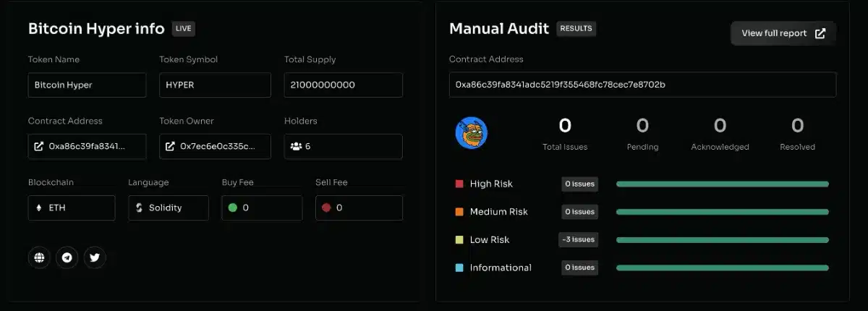The width and height of the screenshot is (868, 311).
Task: Select the Token Name field Bitcoin Hyper
Action: tap(87, 85)
